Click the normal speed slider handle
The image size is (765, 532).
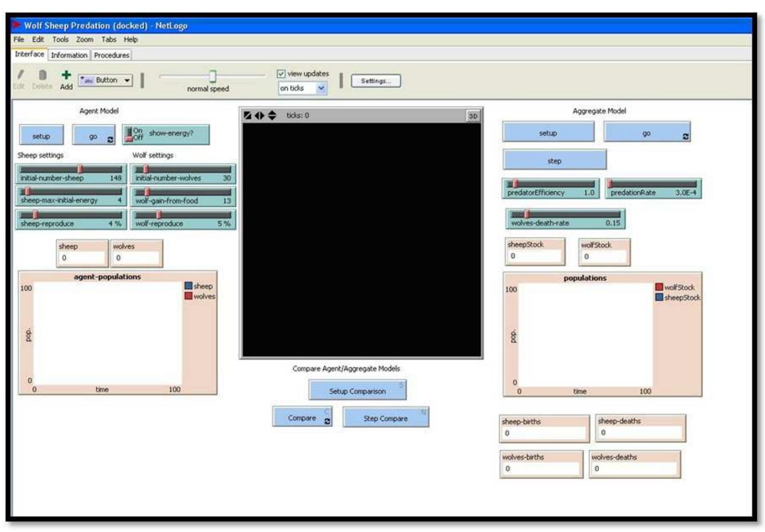[212, 76]
